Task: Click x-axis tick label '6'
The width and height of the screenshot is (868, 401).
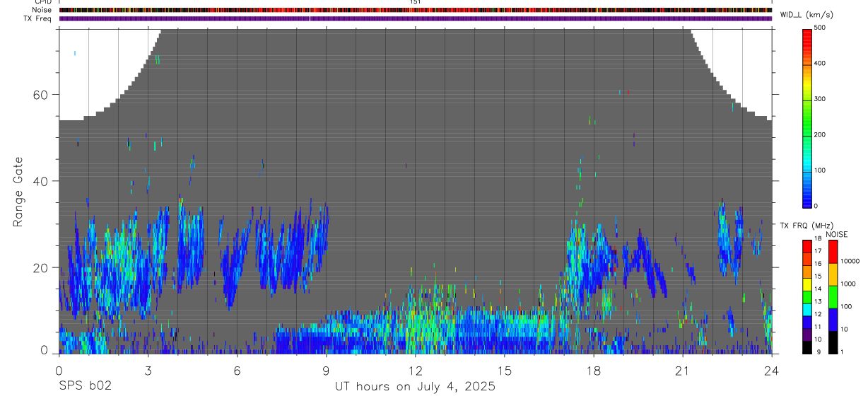Action: click(x=237, y=370)
